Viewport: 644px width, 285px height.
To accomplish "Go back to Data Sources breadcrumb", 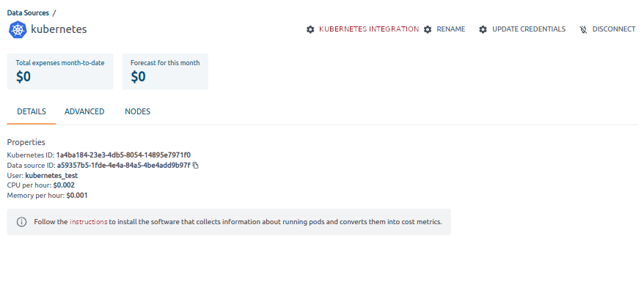I will point(28,12).
